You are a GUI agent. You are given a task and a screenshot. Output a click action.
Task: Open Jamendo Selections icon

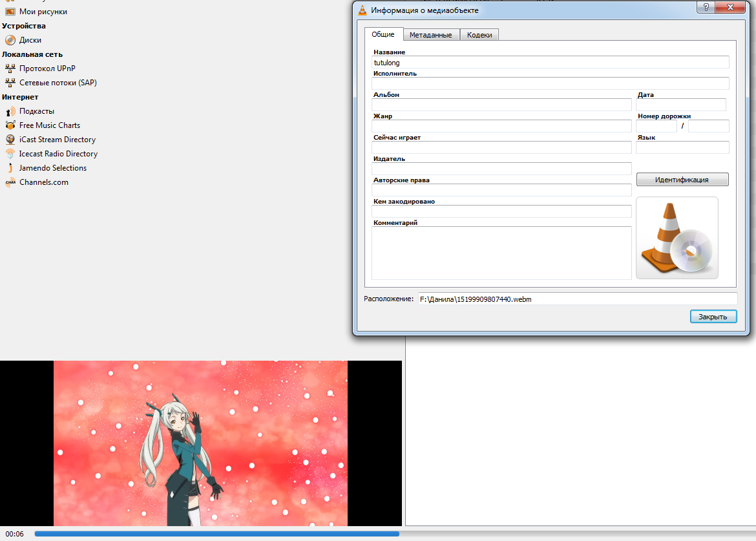10,168
